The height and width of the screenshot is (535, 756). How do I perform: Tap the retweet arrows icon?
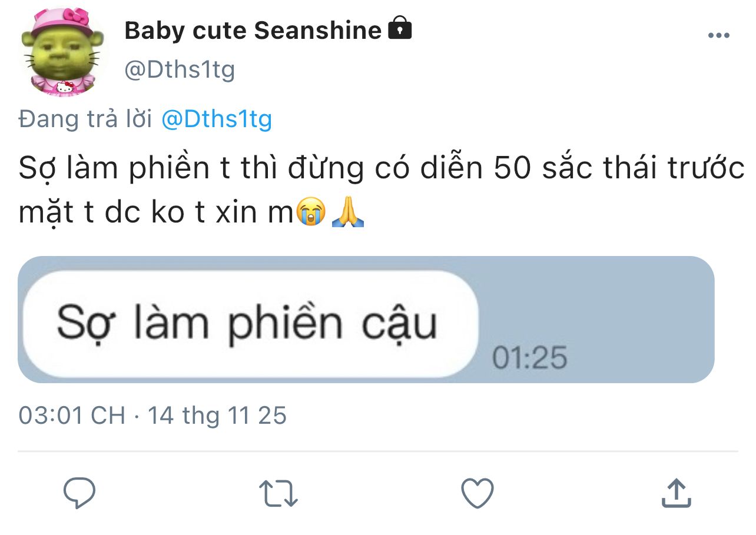coord(278,493)
